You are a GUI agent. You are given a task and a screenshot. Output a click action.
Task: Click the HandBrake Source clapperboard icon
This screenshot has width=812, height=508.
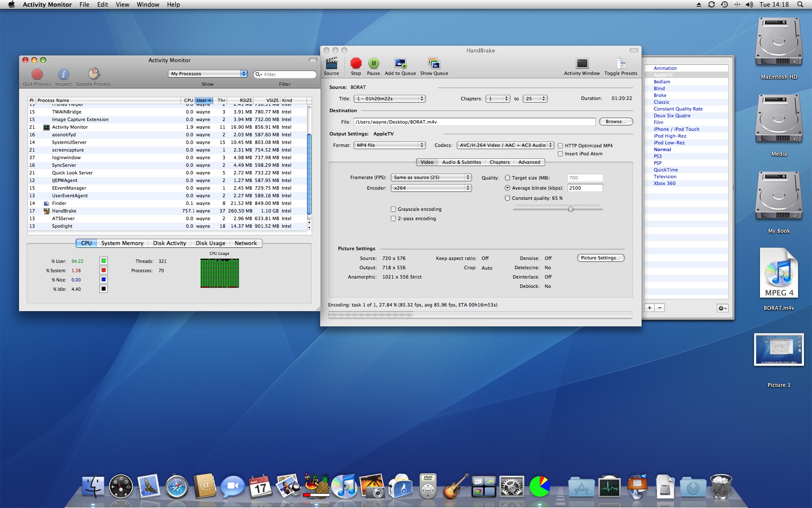coord(331,63)
